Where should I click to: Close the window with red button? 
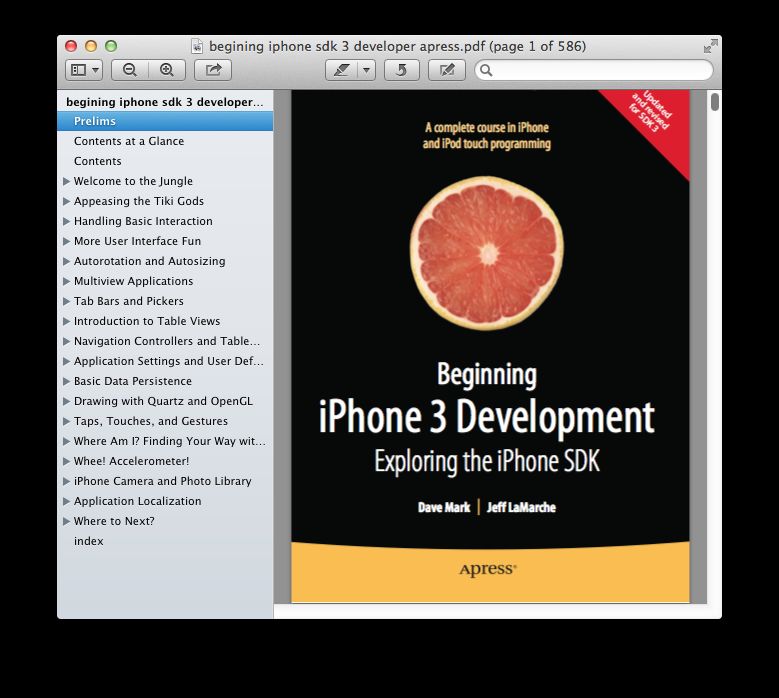click(x=71, y=46)
